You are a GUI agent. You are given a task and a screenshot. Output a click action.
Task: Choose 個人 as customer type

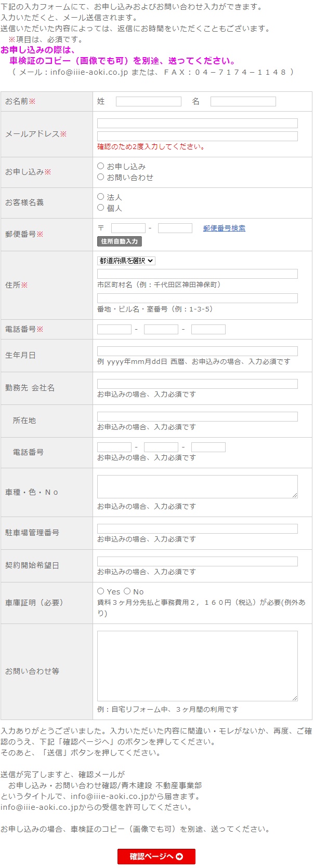pyautogui.click(x=101, y=208)
